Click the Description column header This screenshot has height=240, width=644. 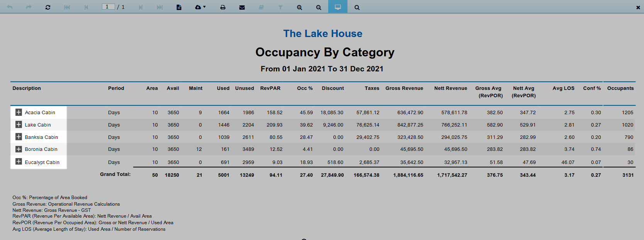click(x=27, y=88)
